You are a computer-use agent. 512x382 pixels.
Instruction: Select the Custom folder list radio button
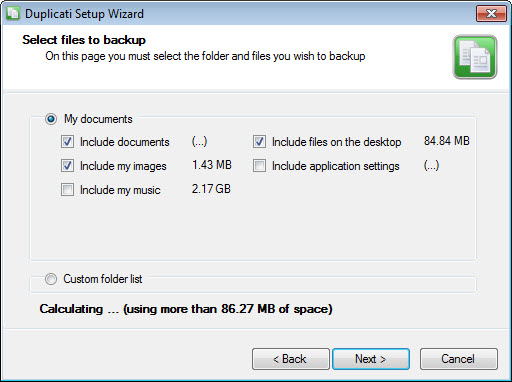tap(51, 279)
